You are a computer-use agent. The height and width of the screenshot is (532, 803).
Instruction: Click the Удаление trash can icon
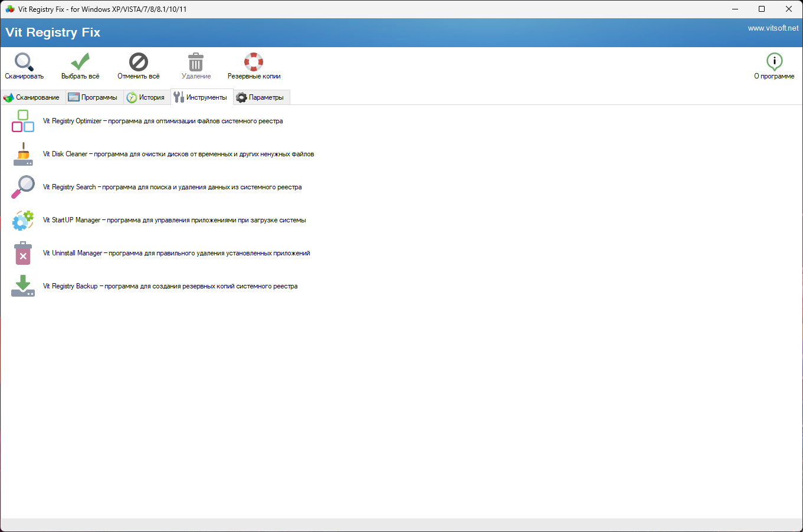(196, 62)
